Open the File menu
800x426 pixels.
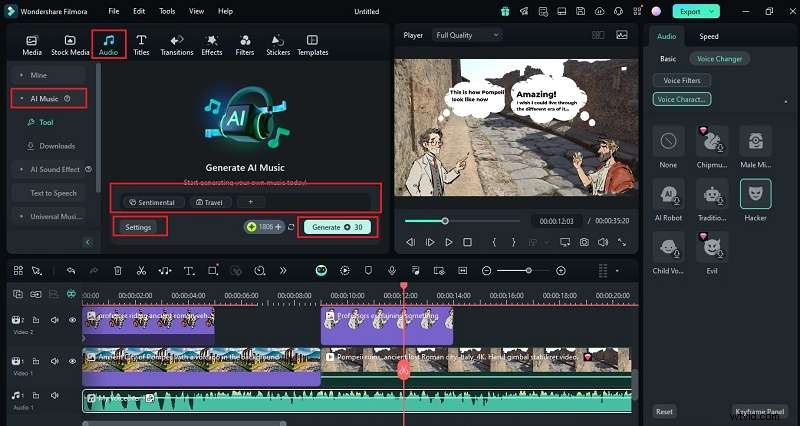(x=114, y=11)
